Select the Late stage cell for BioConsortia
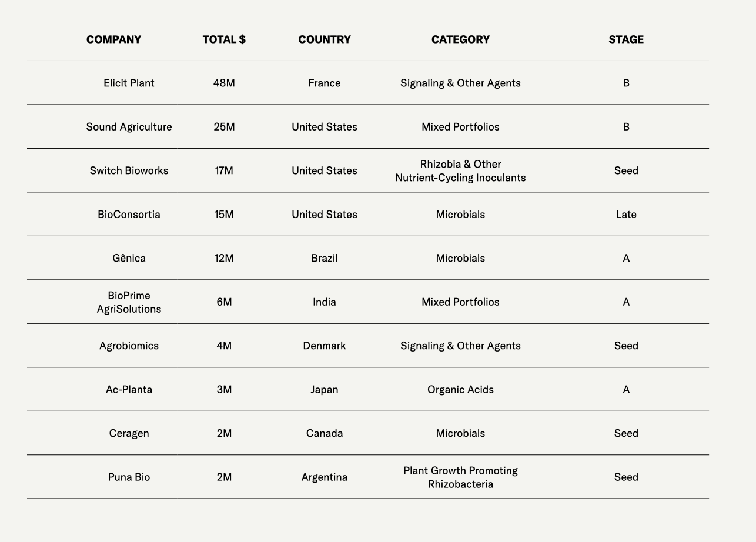 click(x=625, y=215)
